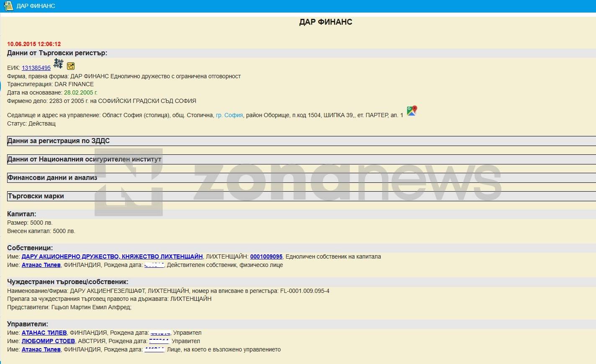Follow the гр. София city link

(229, 115)
